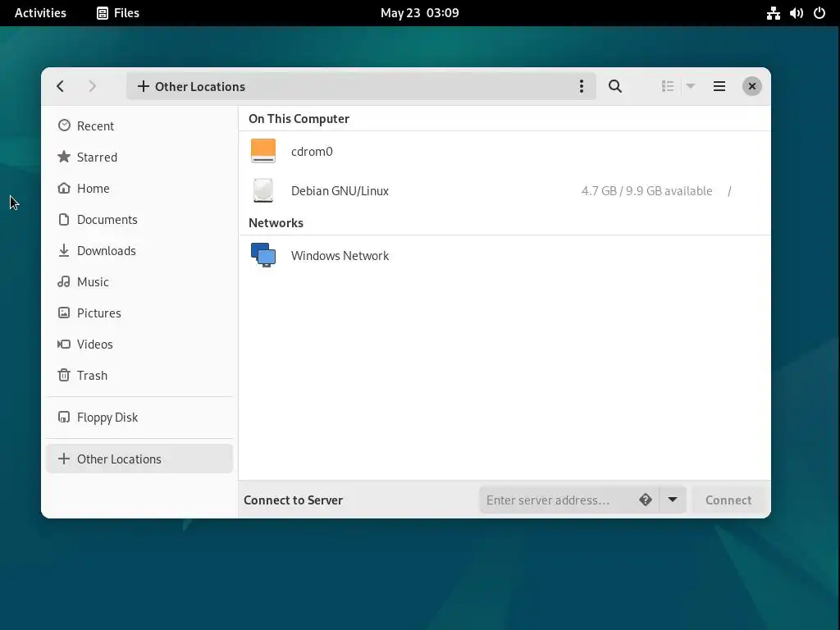Open the clock May 23 03:09 calendar
The width and height of the screenshot is (840, 630).
(x=419, y=13)
